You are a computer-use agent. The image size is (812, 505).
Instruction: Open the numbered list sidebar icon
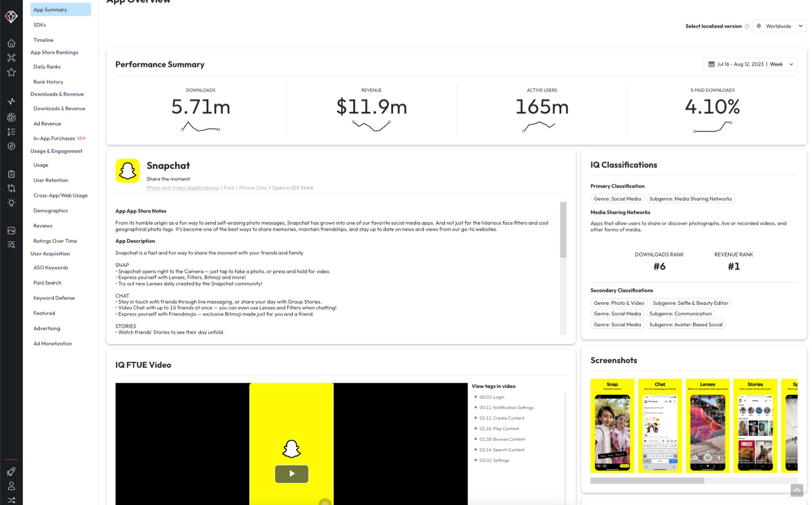(11, 132)
